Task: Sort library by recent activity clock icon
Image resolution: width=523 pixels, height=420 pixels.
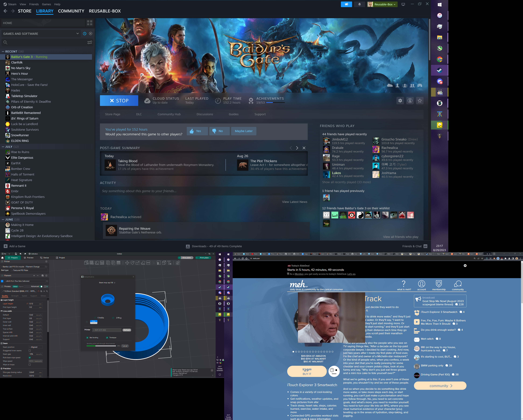Action: pyautogui.click(x=84, y=34)
